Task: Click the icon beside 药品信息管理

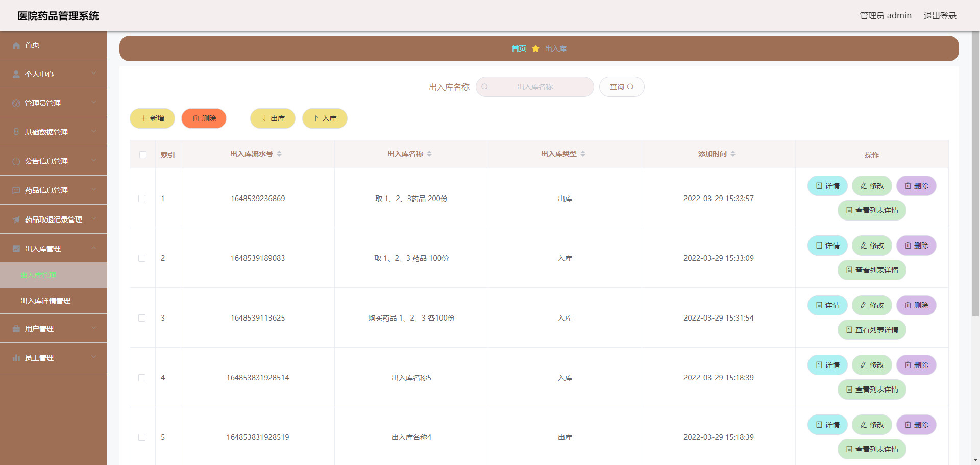Action: coord(16,191)
